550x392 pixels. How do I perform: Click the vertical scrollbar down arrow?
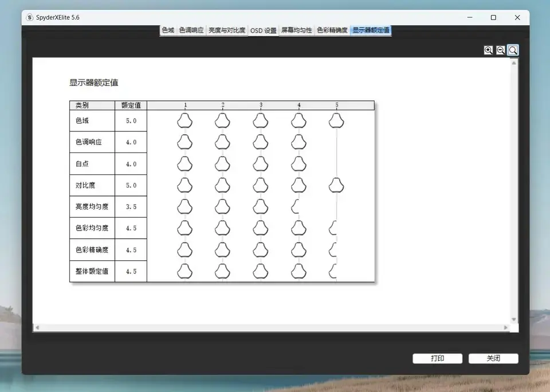tap(514, 319)
